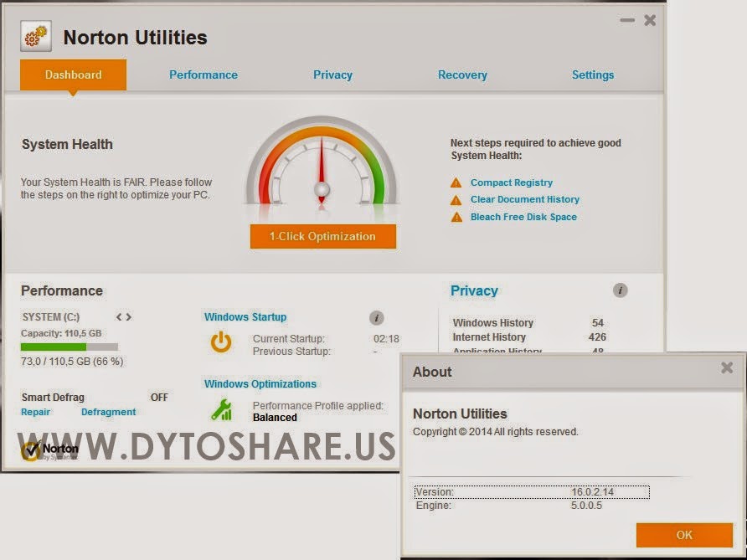The width and height of the screenshot is (747, 560).
Task: Click the Internet History label
Action: click(489, 337)
